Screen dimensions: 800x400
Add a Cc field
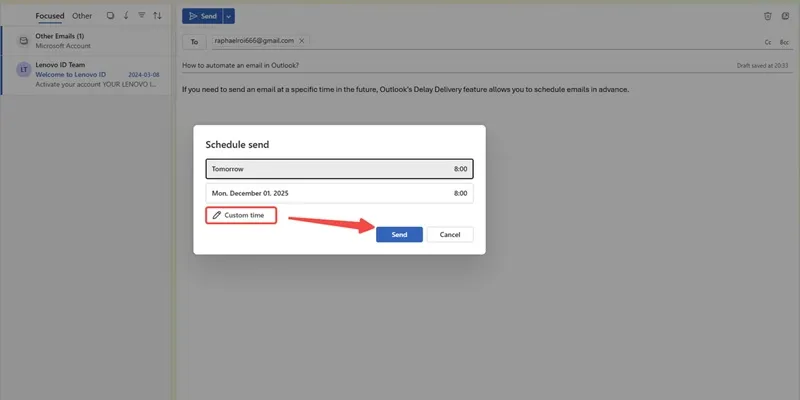point(768,42)
